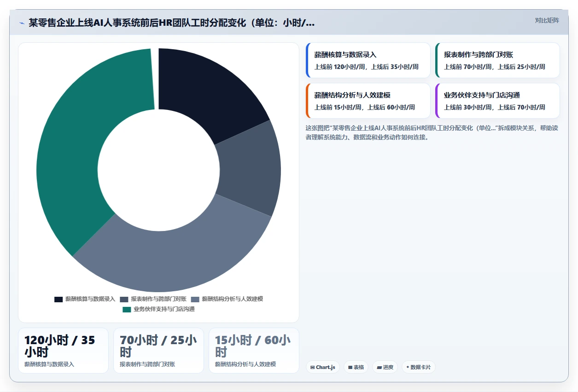Click legend label 报表制作与跨部门对账
The image size is (578, 392).
point(158,299)
